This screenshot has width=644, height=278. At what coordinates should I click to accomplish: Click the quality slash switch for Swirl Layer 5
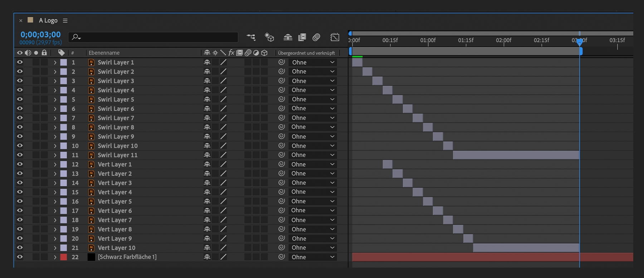coord(223,100)
